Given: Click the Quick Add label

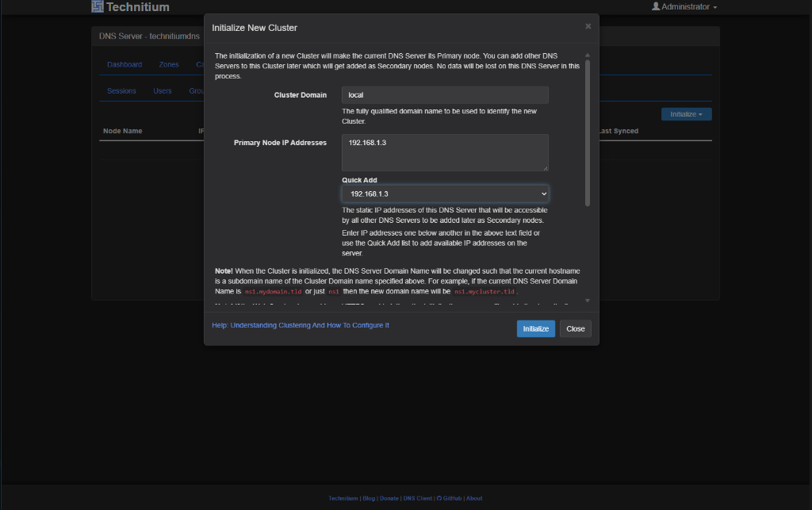Looking at the screenshot, I should point(359,180).
